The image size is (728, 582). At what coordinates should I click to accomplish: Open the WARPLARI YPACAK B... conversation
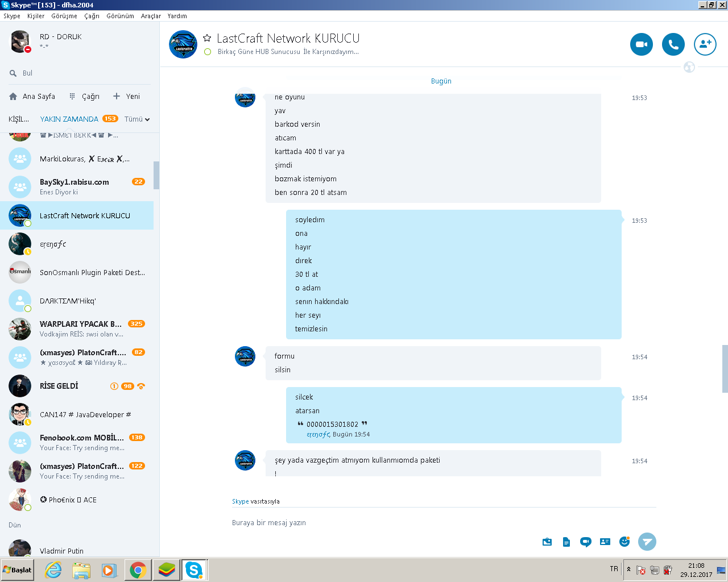coord(77,329)
